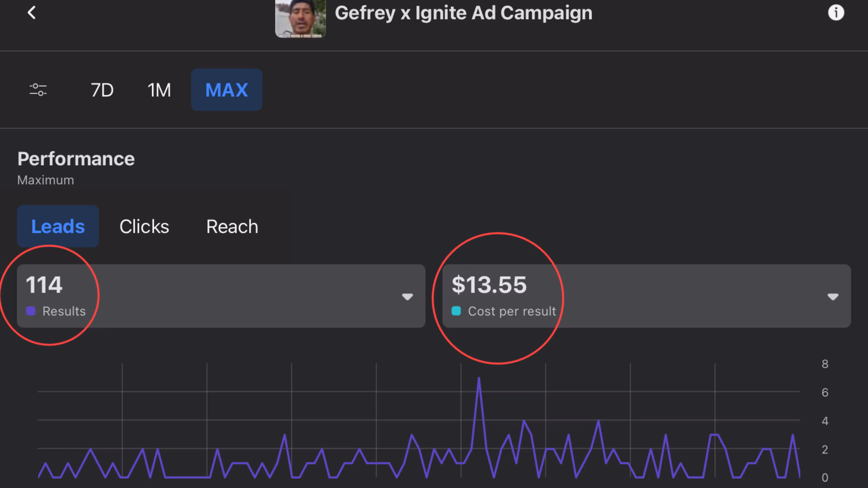
Task: Select the 1M time range
Action: [x=159, y=90]
